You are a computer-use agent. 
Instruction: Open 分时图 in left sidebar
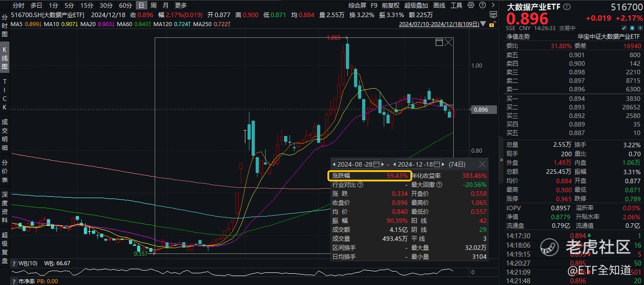click(x=5, y=27)
